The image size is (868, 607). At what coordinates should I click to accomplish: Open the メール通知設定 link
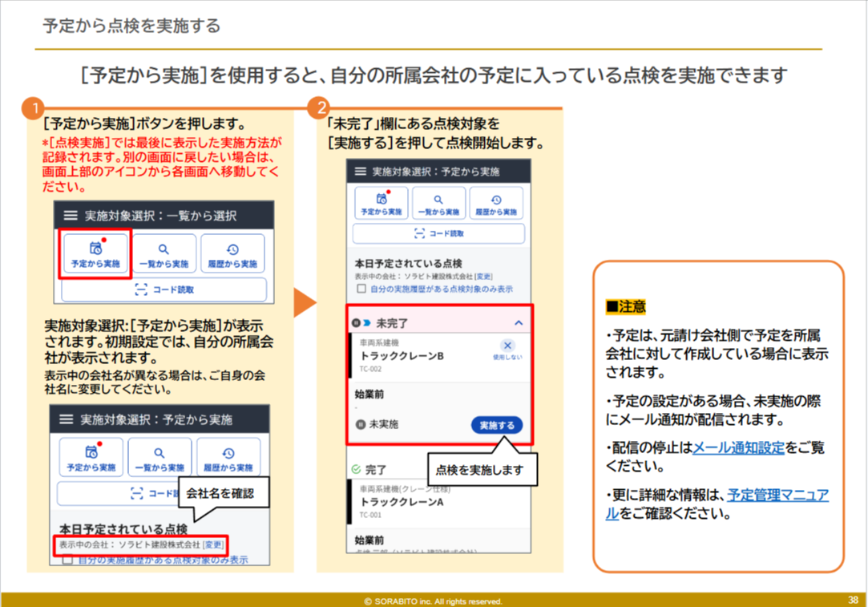738,447
